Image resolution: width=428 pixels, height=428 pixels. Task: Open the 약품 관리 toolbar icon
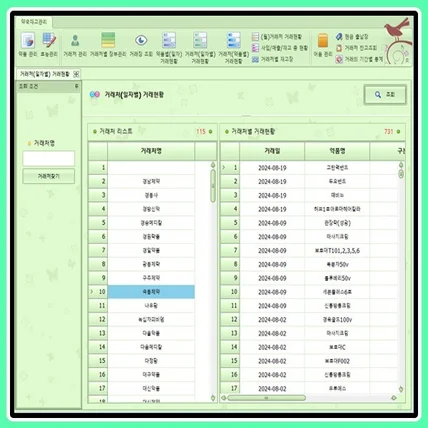pos(28,44)
